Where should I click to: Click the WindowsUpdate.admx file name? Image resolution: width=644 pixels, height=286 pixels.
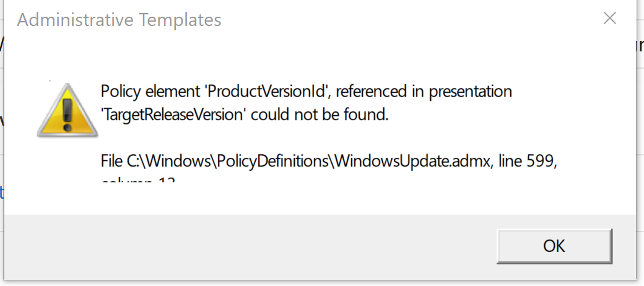coord(412,161)
